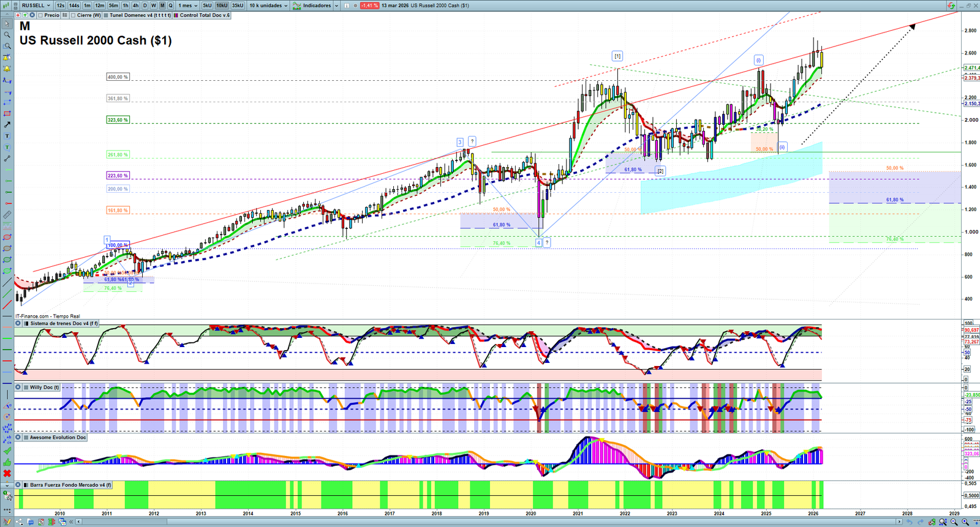The height and width of the screenshot is (527, 980).
Task: Click the 5kU units button
Action: coord(207,6)
